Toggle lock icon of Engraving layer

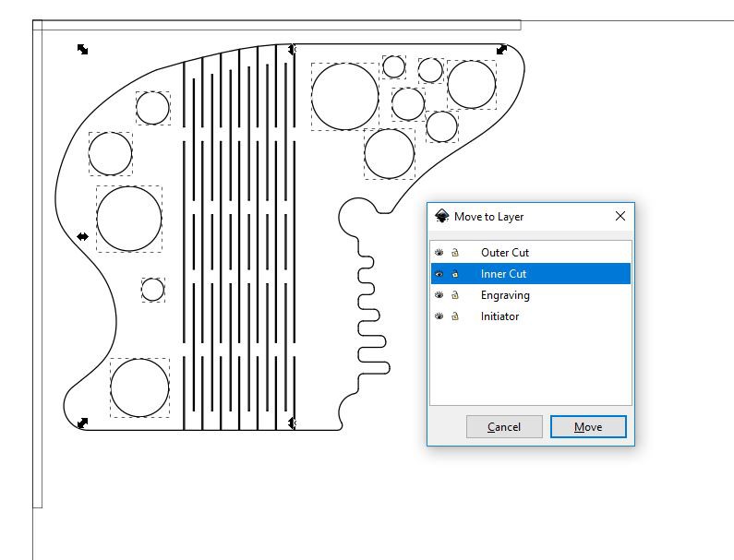(455, 294)
